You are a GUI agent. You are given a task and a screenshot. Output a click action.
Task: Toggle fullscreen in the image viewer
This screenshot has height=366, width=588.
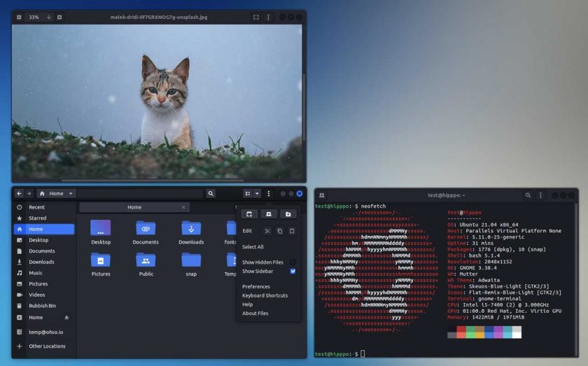[255, 17]
